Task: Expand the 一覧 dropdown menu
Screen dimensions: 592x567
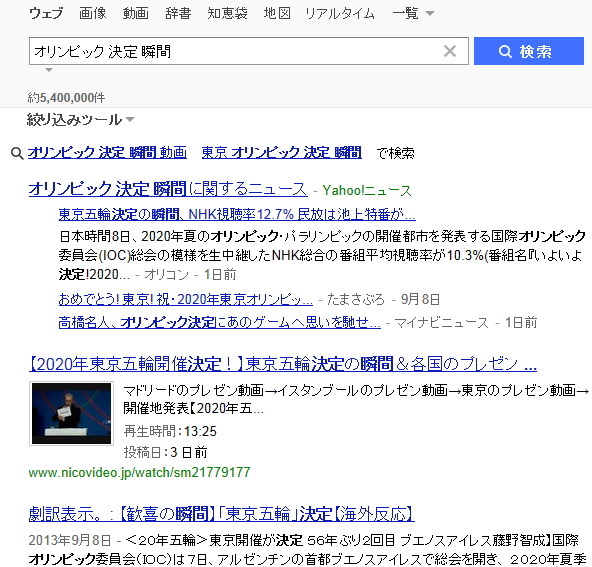Action: [413, 14]
